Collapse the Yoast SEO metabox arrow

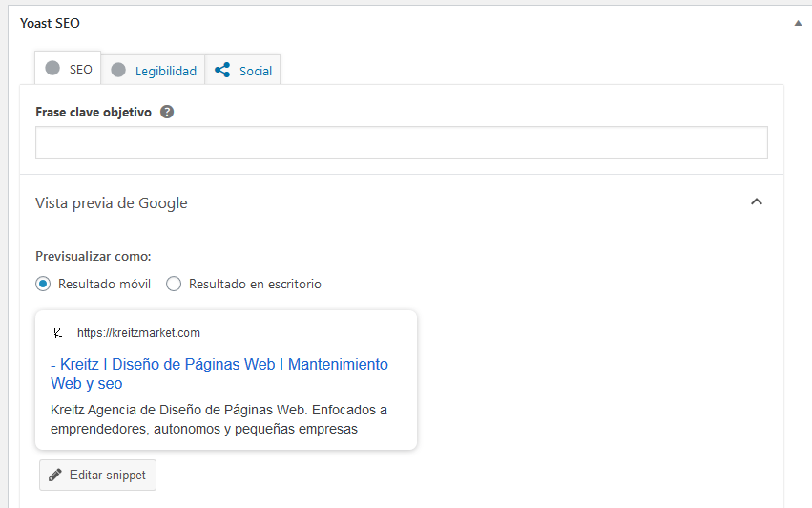798,23
